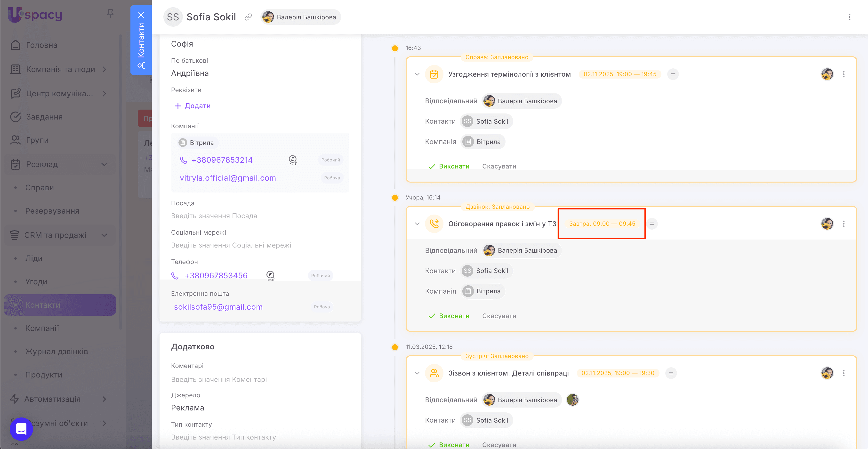Copy link icon next to Sofia Sokil
The image size is (868, 449).
point(248,17)
